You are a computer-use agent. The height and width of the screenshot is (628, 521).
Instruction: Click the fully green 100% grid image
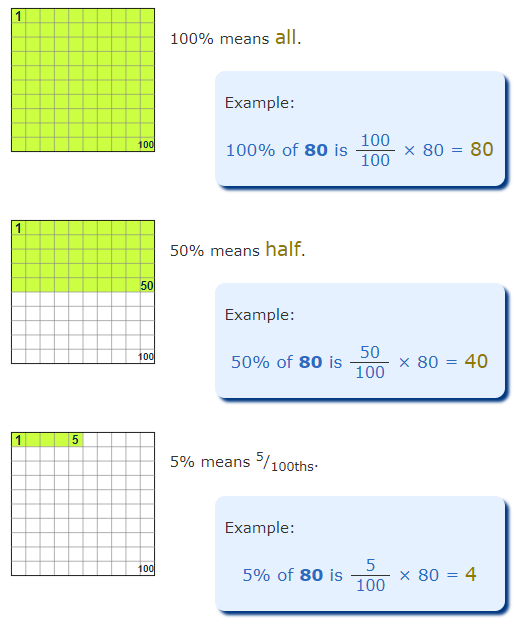[x=83, y=80]
